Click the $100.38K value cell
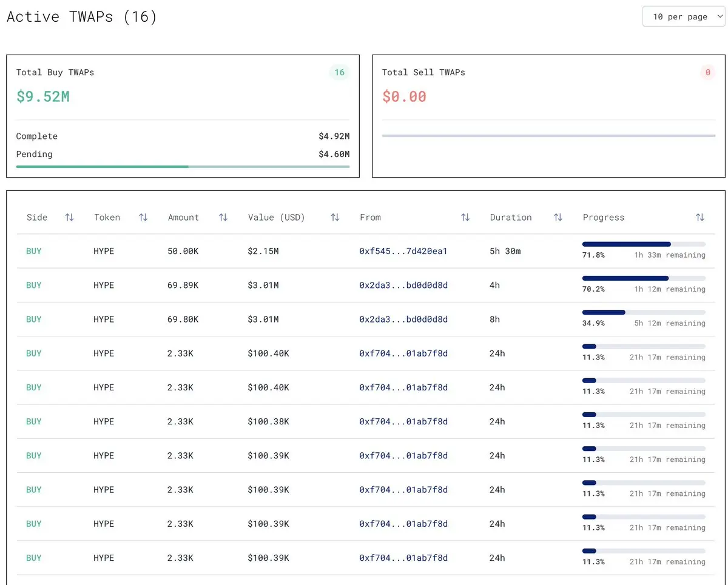 pos(268,421)
